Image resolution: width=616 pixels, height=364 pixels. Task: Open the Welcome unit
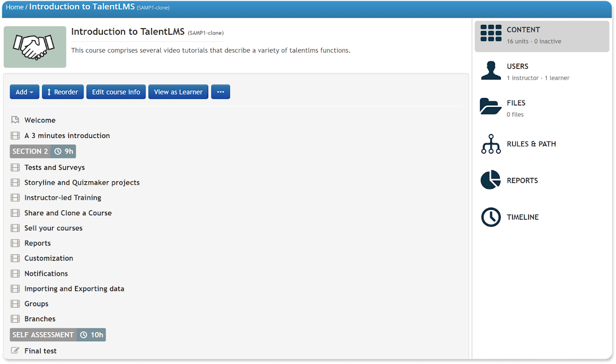coord(39,120)
